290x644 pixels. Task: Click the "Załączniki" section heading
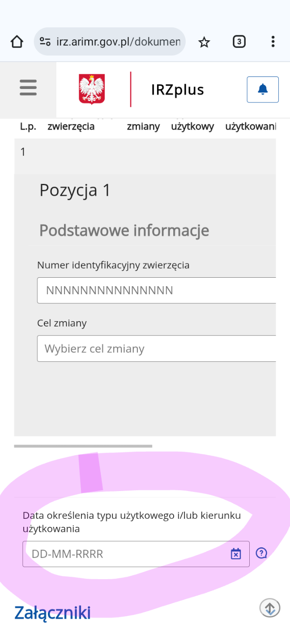tap(52, 613)
